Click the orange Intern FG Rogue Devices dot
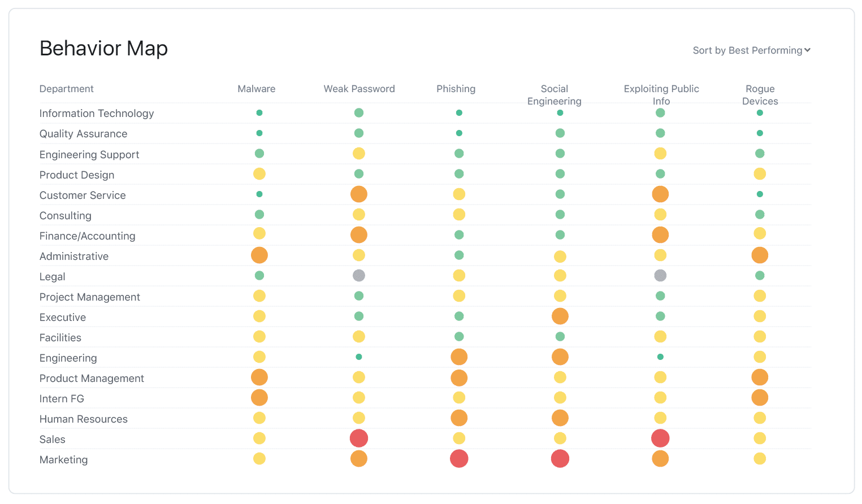This screenshot has width=862, height=504. click(x=760, y=398)
